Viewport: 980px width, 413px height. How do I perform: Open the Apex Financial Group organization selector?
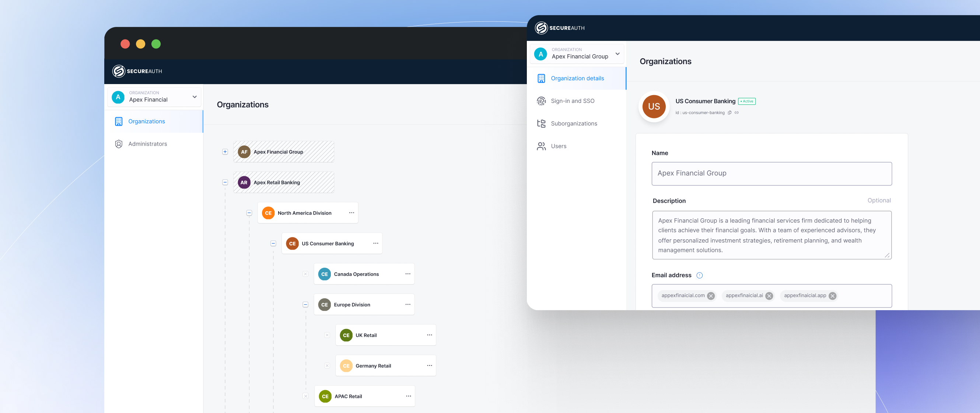click(577, 54)
